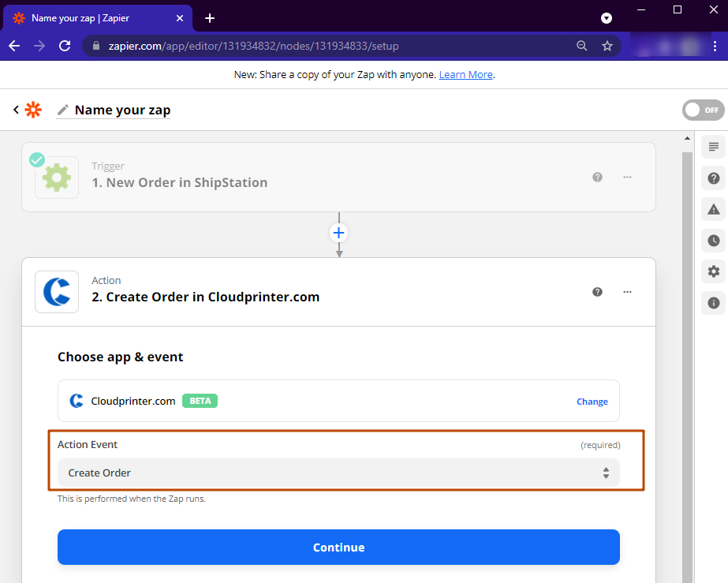Click the pencil edit icon beside the zap name
Image resolution: width=728 pixels, height=583 pixels.
[62, 110]
